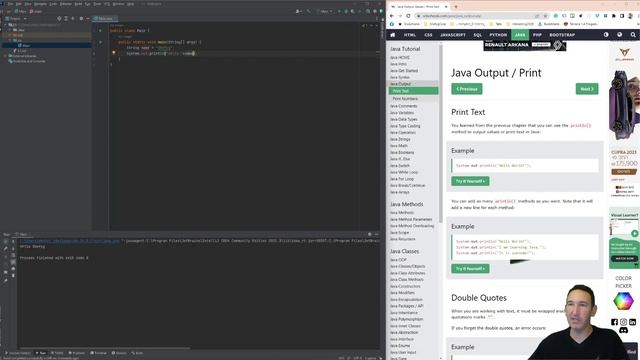Go to W3Schools home icon
Image resolution: width=640 pixels, height=360 pixels.
[x=393, y=35]
